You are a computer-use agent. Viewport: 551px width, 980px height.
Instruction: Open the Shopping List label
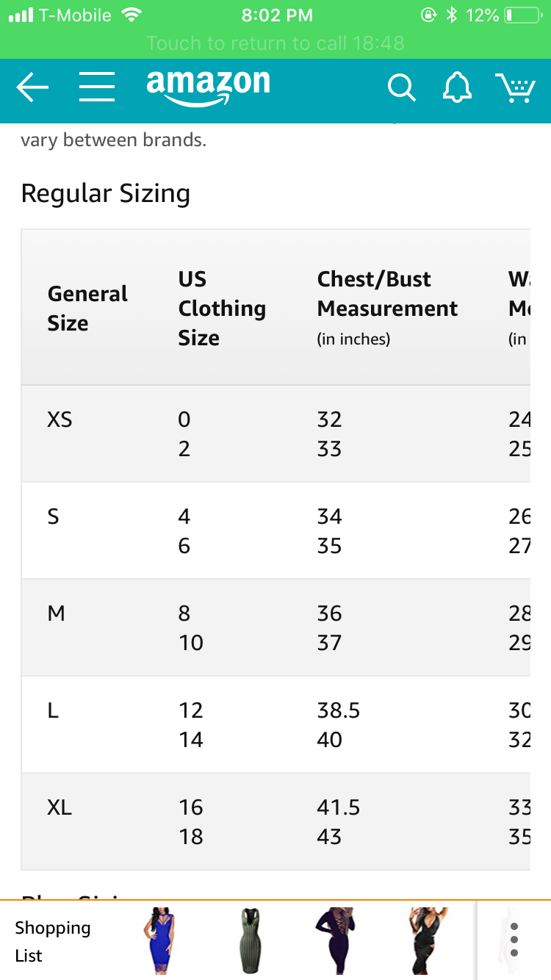point(52,941)
